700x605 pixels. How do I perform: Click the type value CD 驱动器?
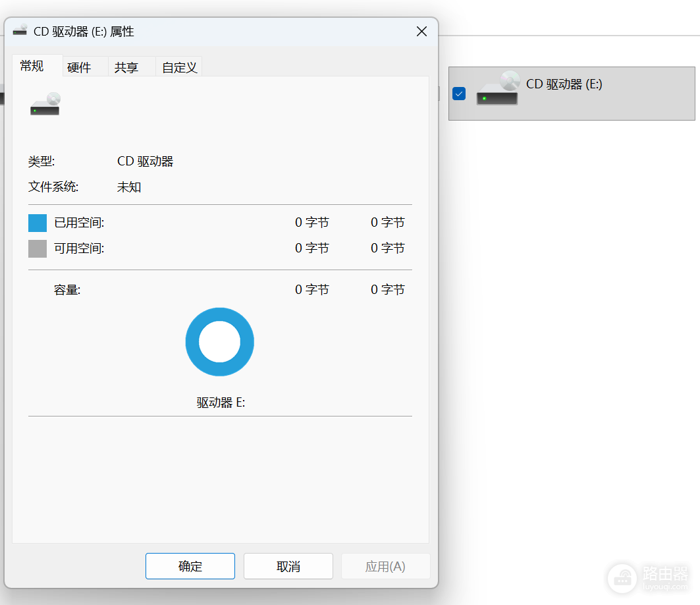tap(145, 161)
